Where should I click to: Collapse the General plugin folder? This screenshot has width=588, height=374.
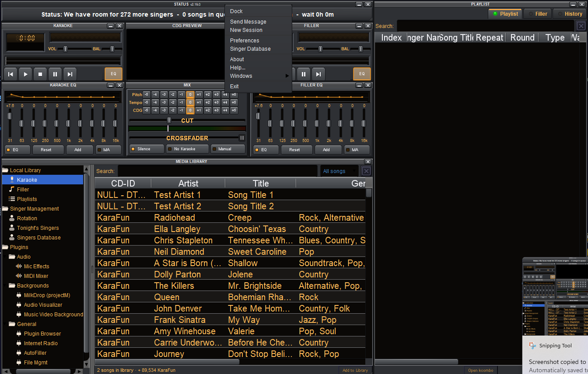pyautogui.click(x=12, y=324)
